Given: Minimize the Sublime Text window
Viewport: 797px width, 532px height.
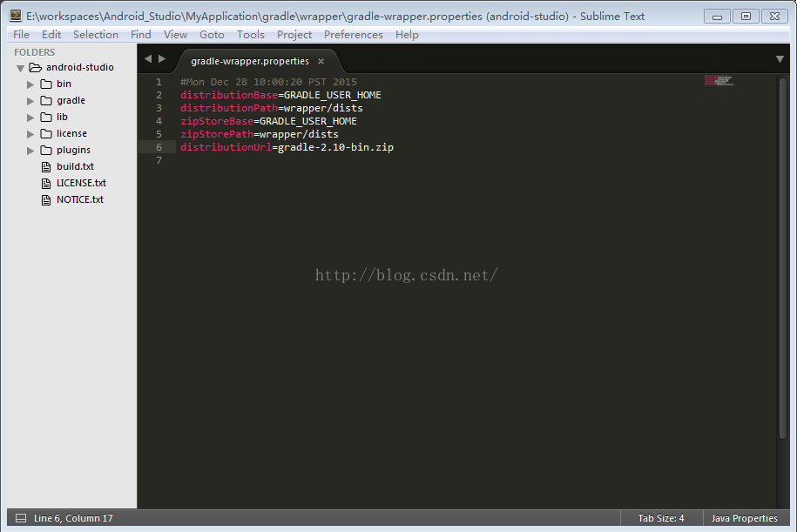Looking at the screenshot, I should [x=717, y=17].
